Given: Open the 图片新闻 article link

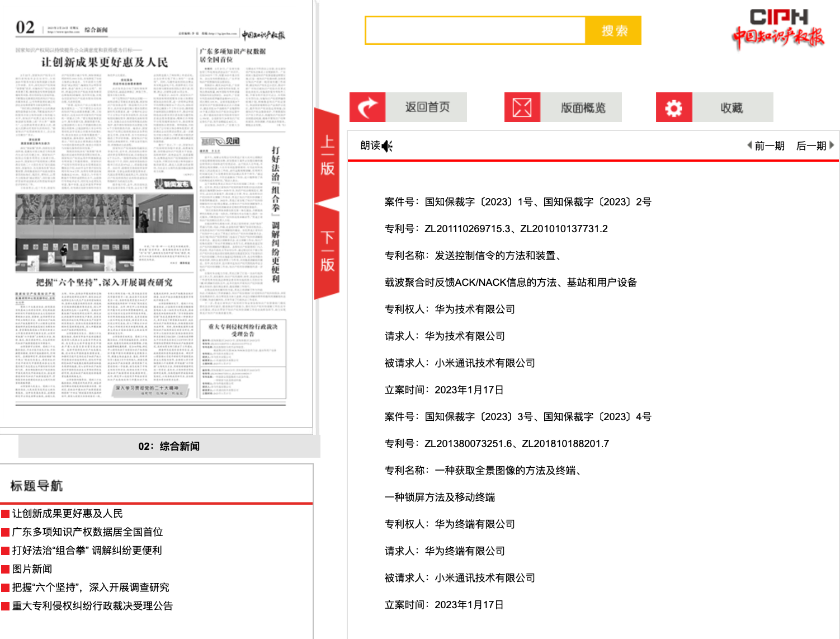Looking at the screenshot, I should tap(32, 569).
